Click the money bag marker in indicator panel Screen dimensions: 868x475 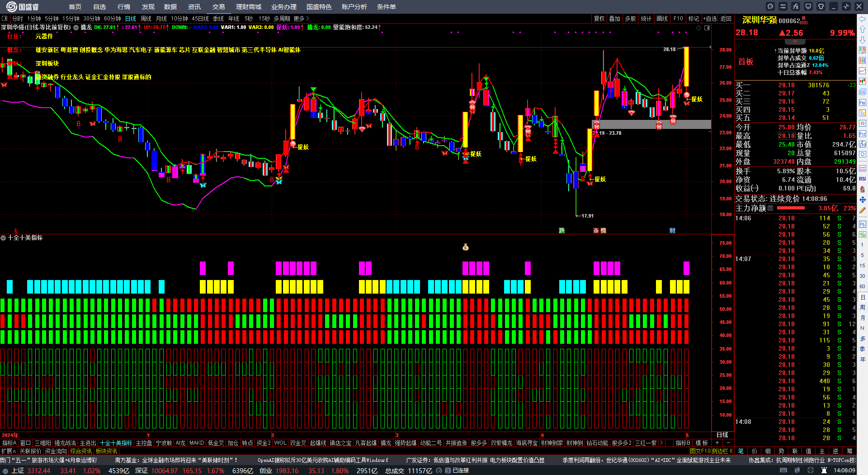coord(466,247)
